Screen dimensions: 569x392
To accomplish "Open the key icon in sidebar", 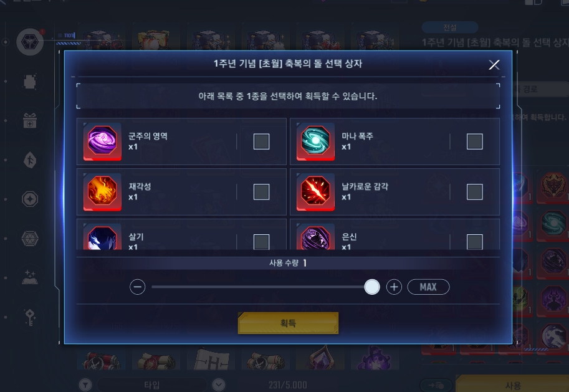I will (x=30, y=317).
